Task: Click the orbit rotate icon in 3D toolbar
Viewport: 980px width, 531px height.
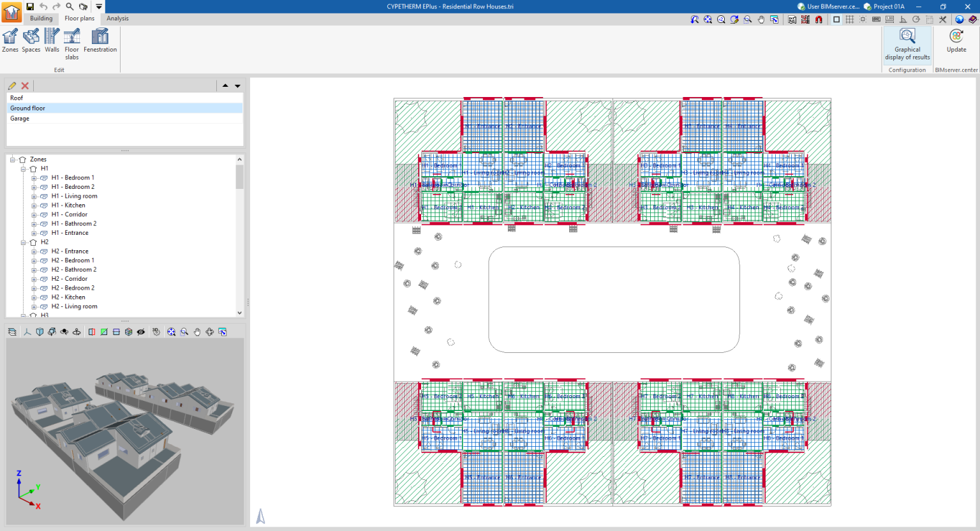Action: point(210,332)
